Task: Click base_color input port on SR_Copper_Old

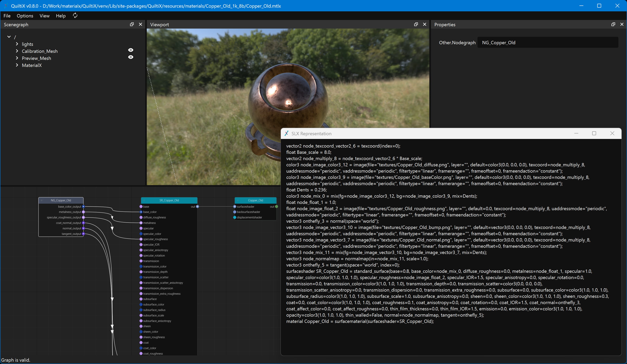Action: click(141, 212)
